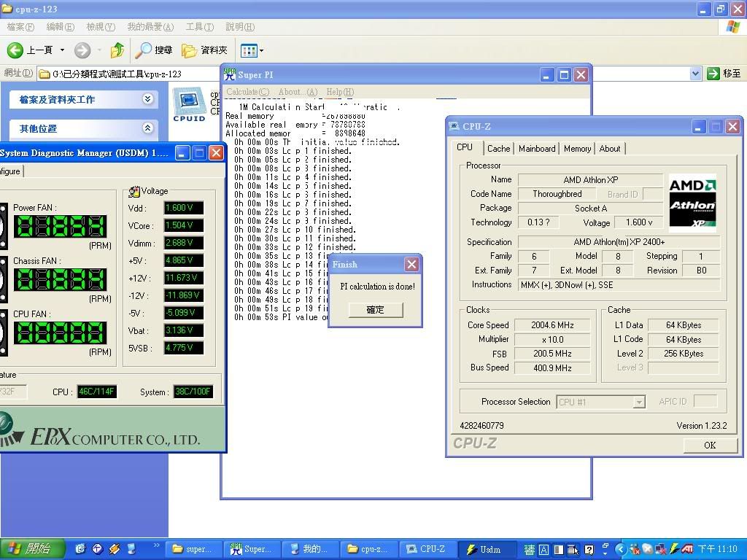747x560 pixels.
Task: Switch to Super PI taskbar button
Action: (251, 549)
